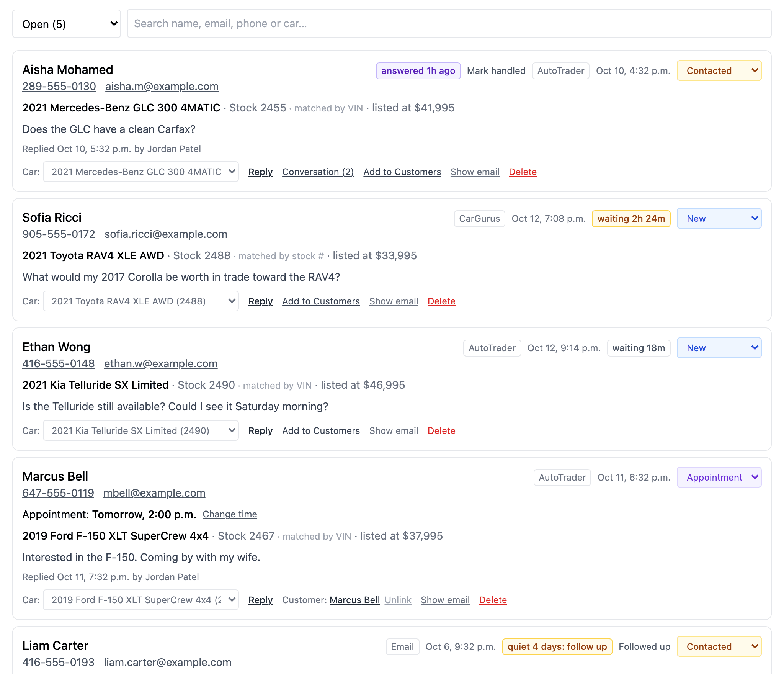This screenshot has height=674, width=784.
Task: Open linked customer Marcus Bell
Action: (354, 600)
